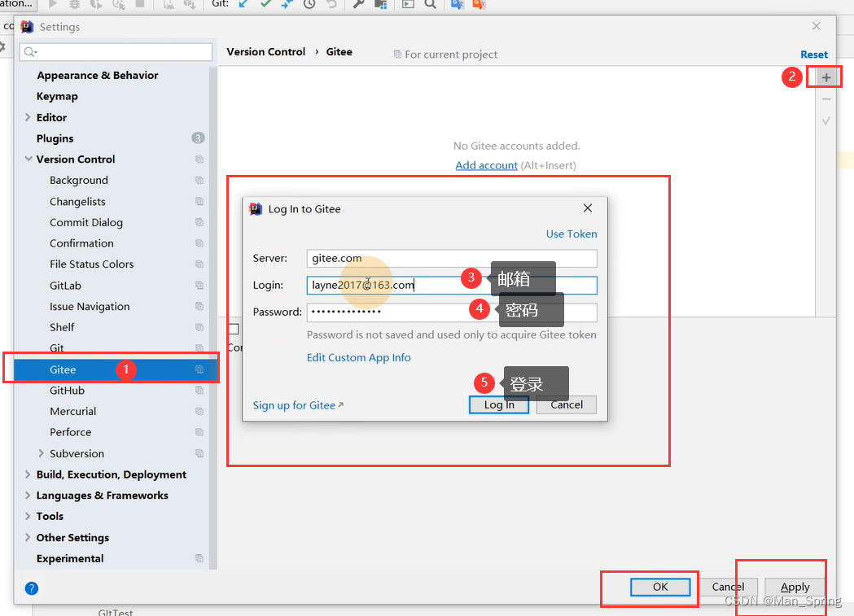854x616 pixels.
Task: Open the Keymap settings page
Action: tap(57, 96)
